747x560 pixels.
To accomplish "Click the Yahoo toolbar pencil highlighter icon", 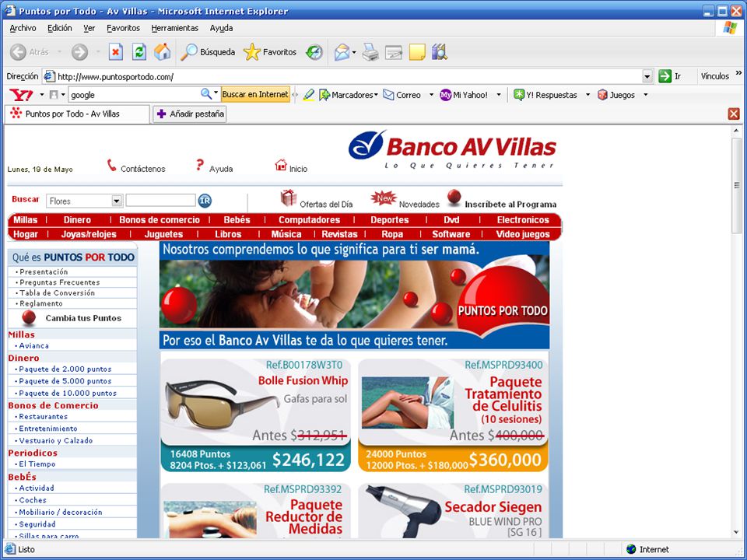I will point(309,95).
